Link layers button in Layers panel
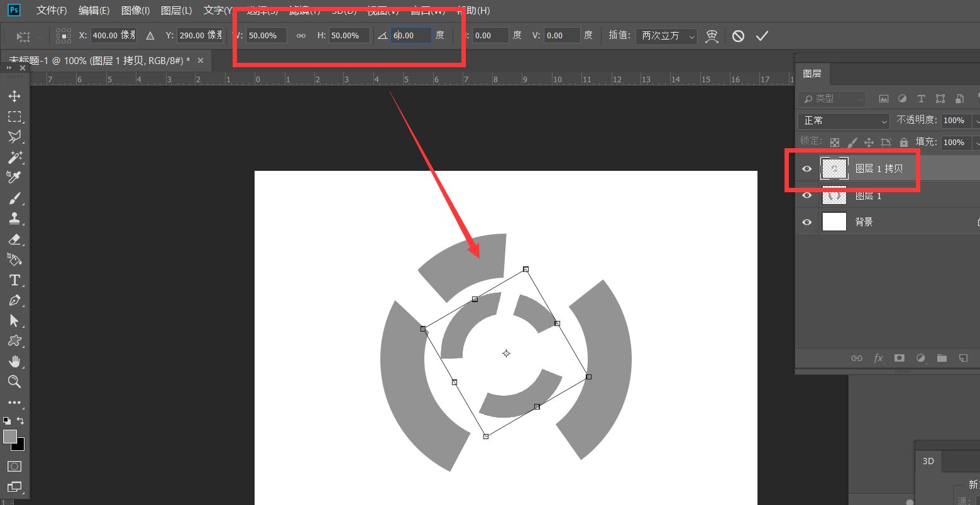The height and width of the screenshot is (505, 980). point(856,358)
